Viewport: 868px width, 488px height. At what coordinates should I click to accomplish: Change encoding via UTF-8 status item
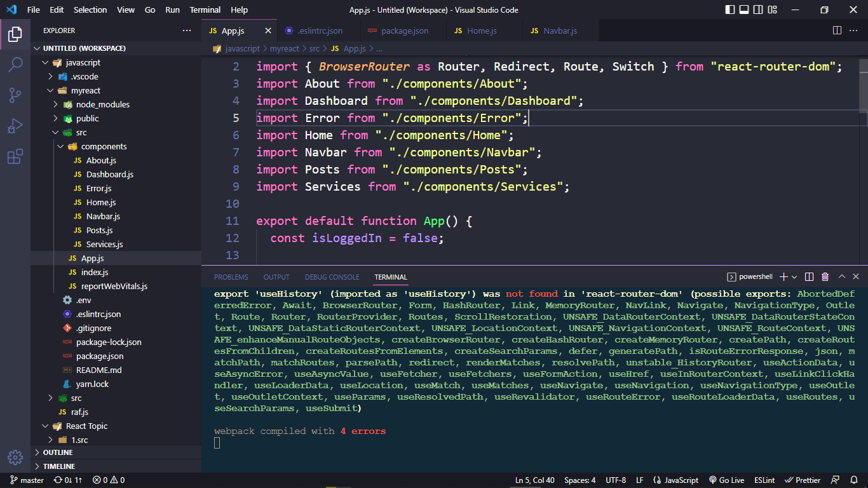tap(616, 480)
